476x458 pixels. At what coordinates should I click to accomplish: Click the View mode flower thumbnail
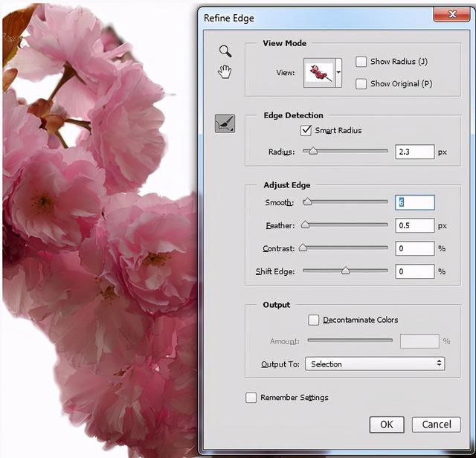319,73
